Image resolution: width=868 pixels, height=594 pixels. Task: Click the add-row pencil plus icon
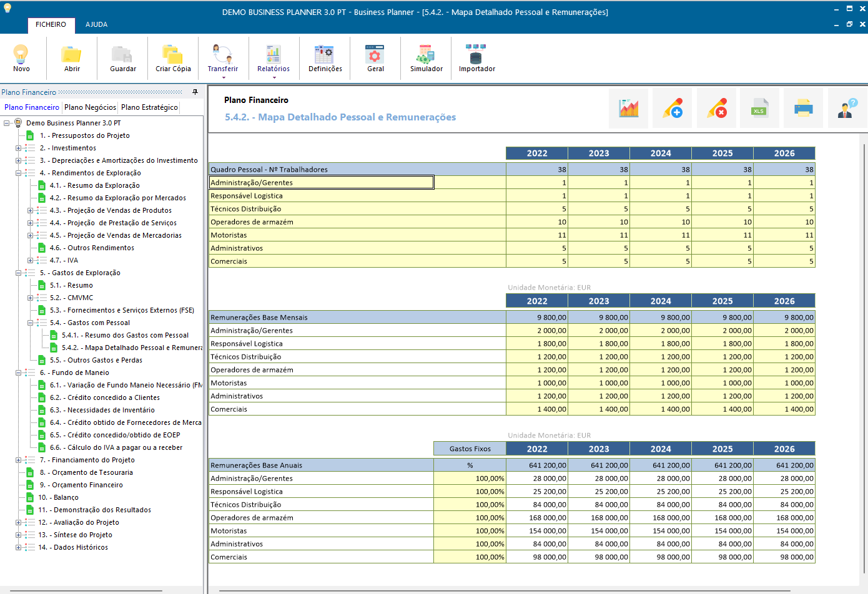(x=673, y=109)
